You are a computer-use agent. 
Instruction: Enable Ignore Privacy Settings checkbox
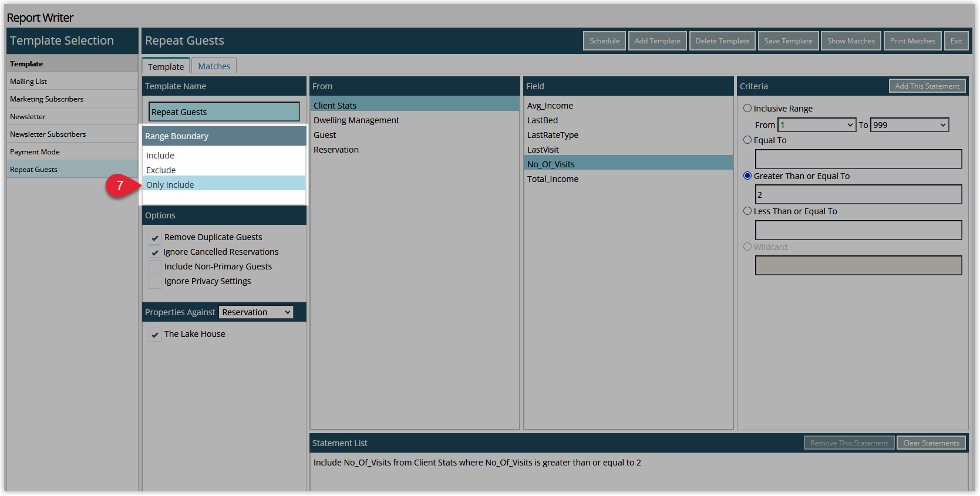coord(155,282)
